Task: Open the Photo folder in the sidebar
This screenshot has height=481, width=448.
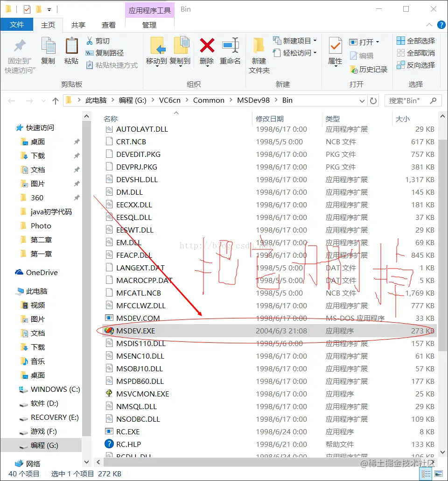Action: (35, 226)
